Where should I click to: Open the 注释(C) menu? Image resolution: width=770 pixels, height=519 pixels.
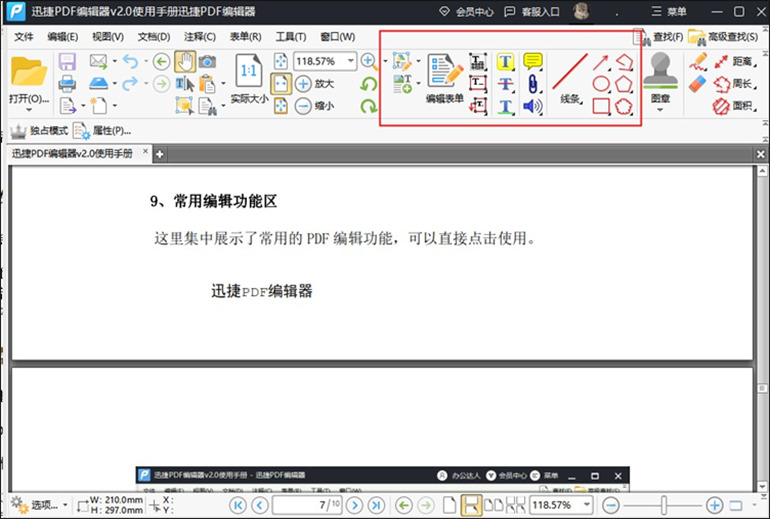click(200, 37)
